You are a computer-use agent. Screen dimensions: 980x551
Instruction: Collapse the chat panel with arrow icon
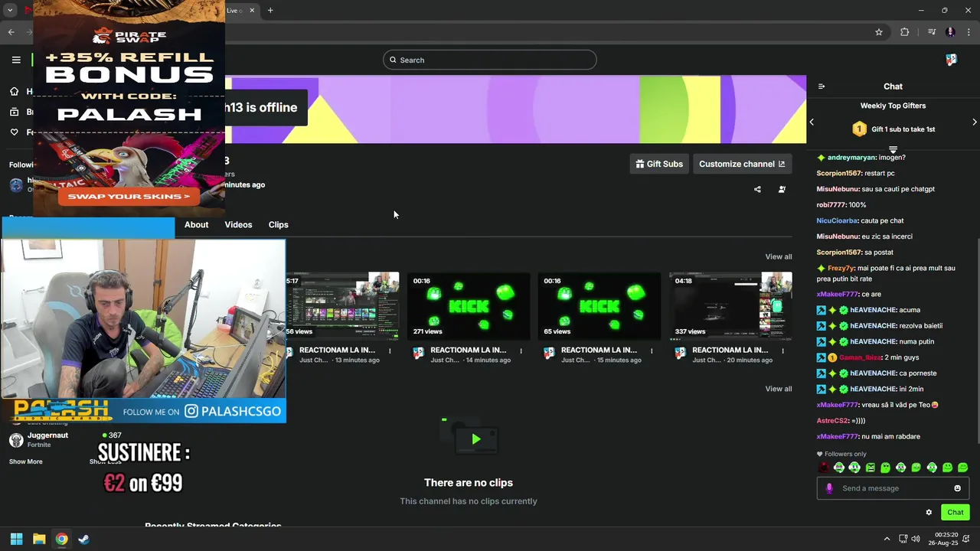tap(822, 86)
